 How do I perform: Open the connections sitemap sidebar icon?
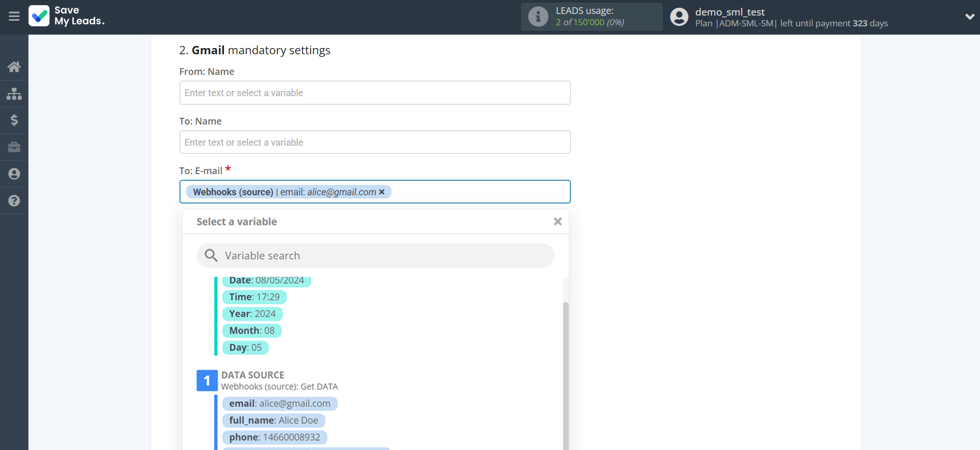pyautogui.click(x=14, y=94)
